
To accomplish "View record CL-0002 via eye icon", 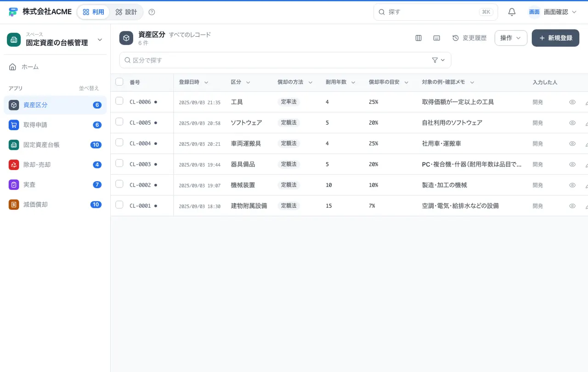I will pyautogui.click(x=572, y=185).
